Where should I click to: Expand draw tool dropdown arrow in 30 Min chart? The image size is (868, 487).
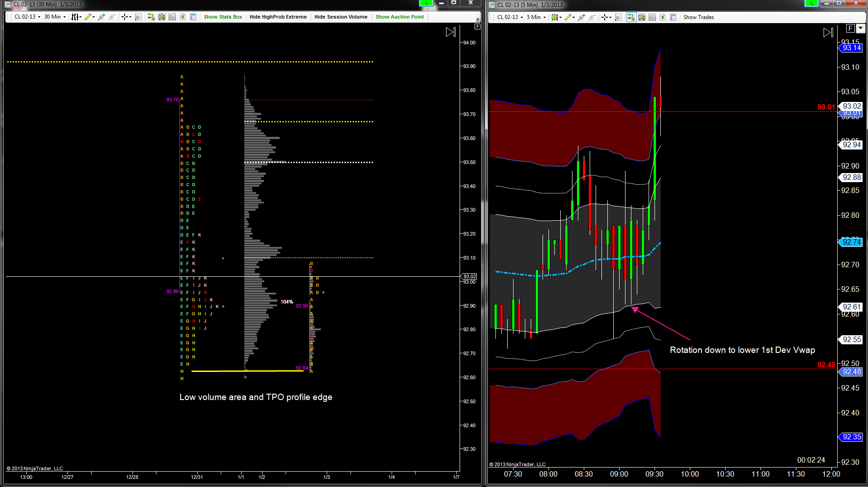pyautogui.click(x=94, y=17)
